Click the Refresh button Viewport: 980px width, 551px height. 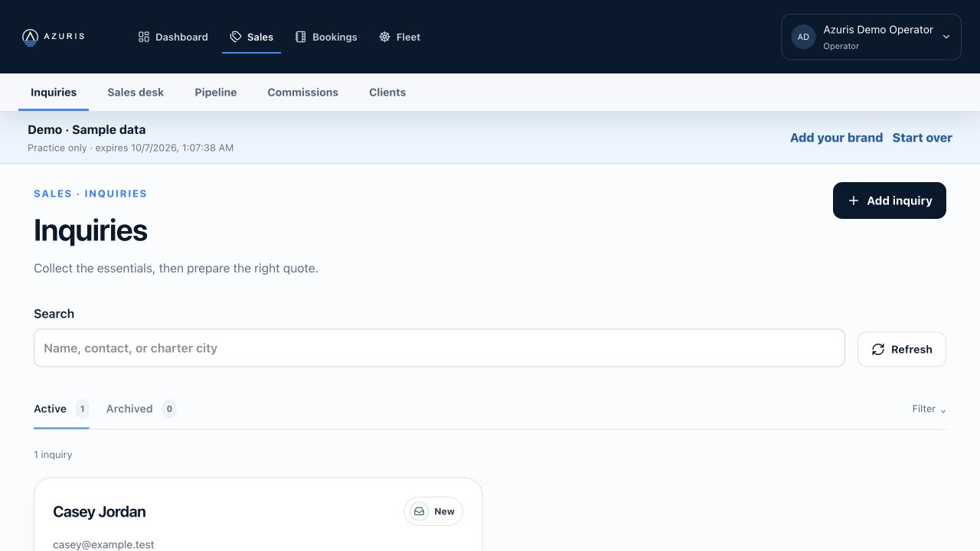click(x=902, y=349)
